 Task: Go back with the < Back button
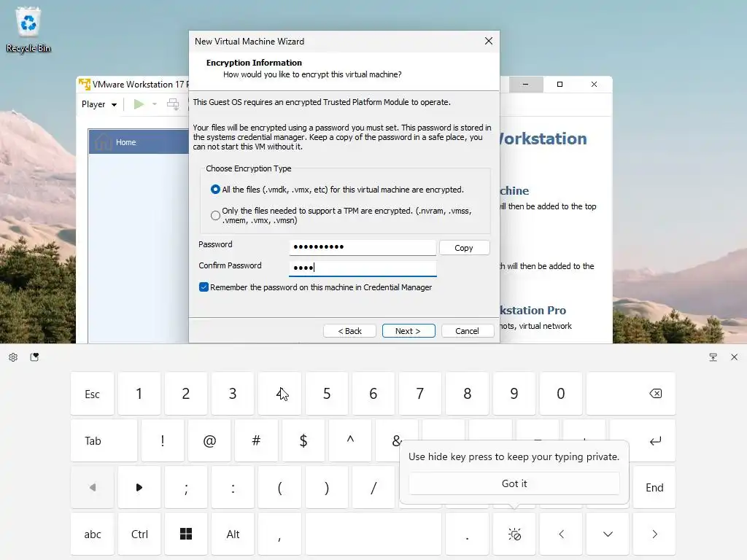(x=349, y=331)
